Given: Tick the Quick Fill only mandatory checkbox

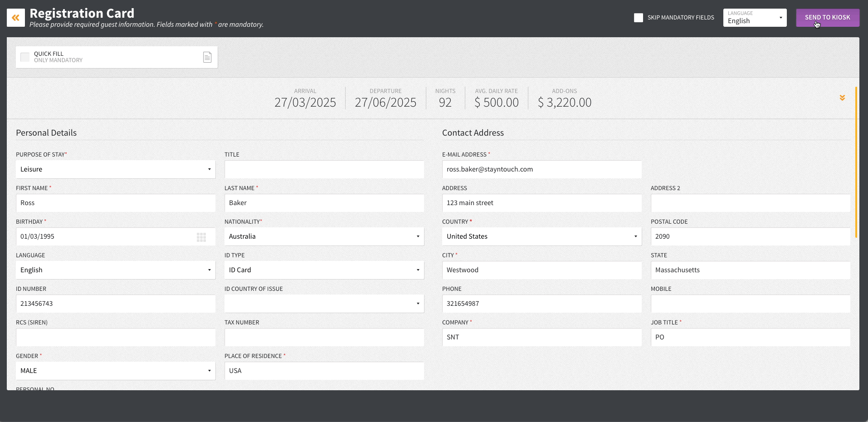Looking at the screenshot, I should (25, 57).
